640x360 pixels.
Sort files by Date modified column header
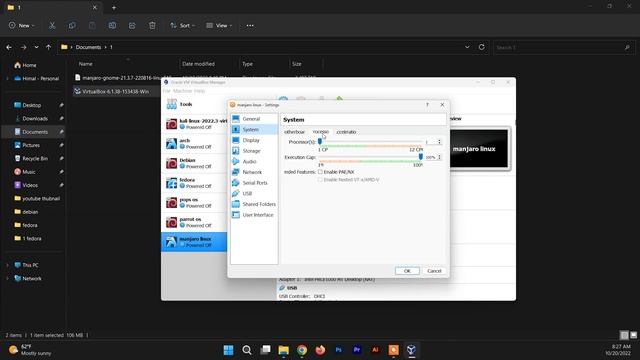(x=198, y=64)
